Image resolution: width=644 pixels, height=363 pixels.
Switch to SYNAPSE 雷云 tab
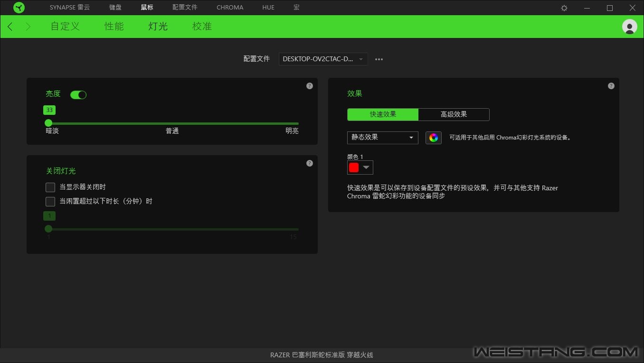(x=70, y=8)
